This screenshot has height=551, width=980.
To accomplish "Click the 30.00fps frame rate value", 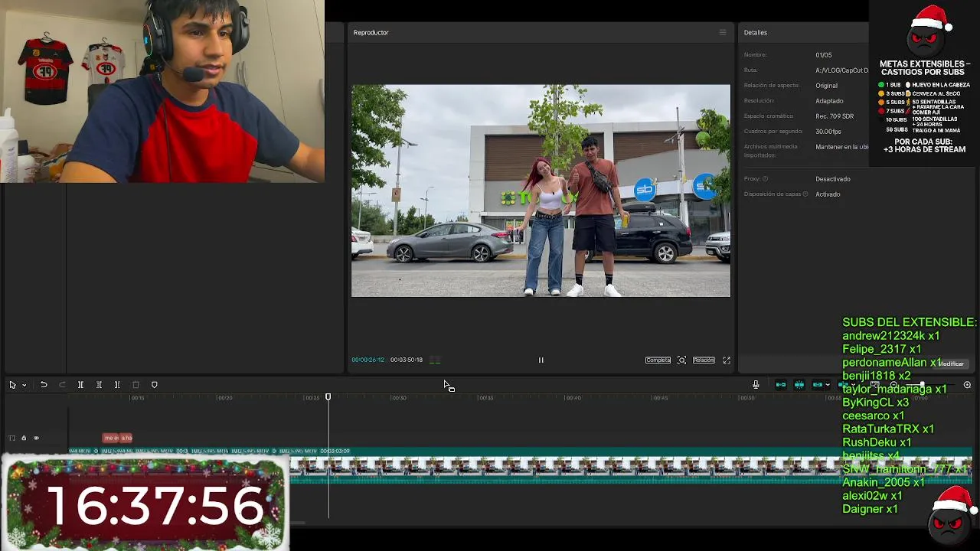I will coord(828,132).
